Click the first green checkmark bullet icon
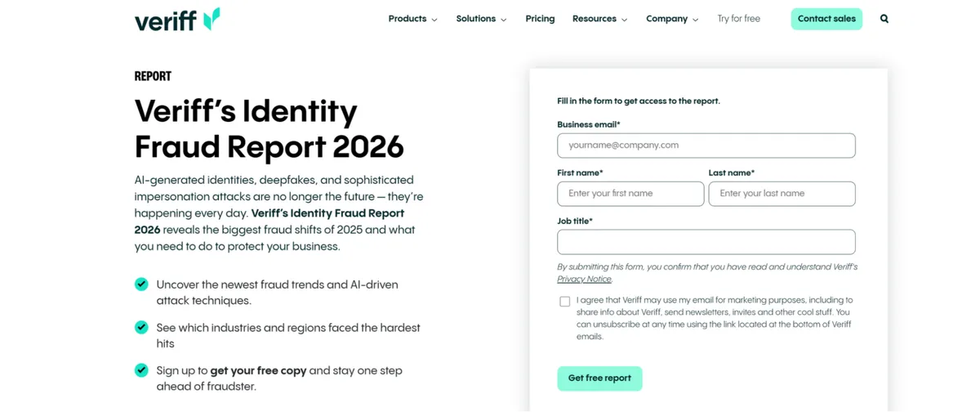980x412 pixels. [141, 284]
